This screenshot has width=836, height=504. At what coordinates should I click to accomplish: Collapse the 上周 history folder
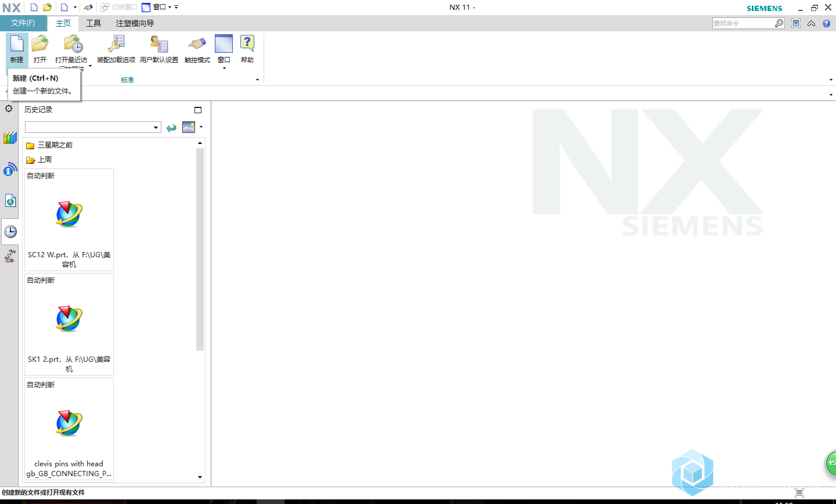pos(39,160)
